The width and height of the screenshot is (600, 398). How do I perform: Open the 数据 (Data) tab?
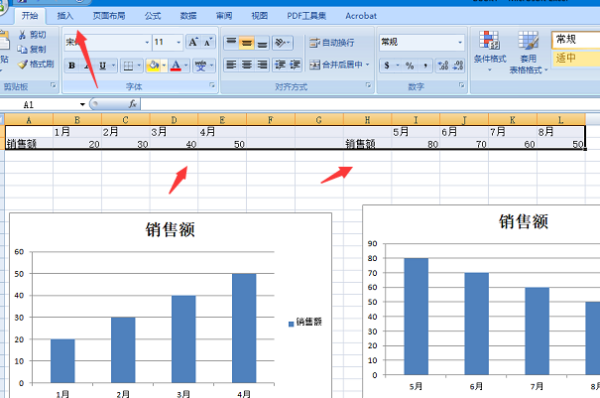(188, 16)
